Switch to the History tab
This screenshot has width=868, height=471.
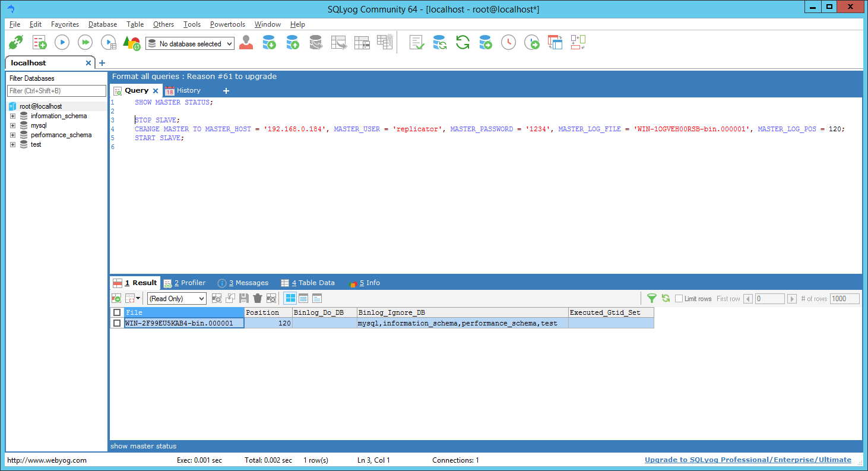pos(183,90)
